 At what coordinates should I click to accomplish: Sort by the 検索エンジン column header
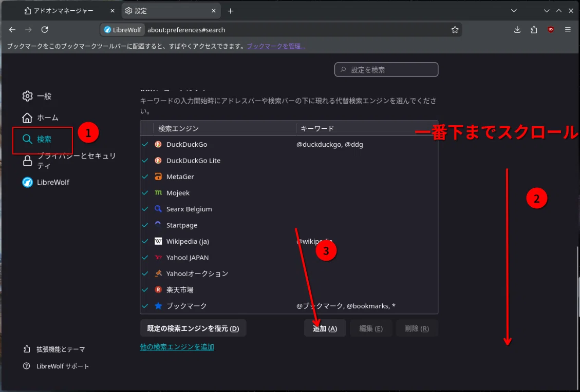(x=224, y=128)
